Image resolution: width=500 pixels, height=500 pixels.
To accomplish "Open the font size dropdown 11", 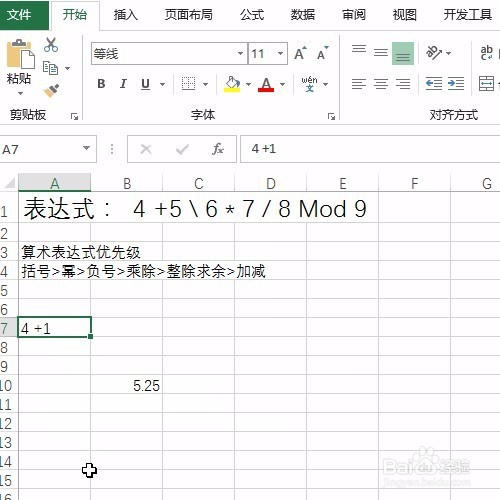I will point(281,53).
